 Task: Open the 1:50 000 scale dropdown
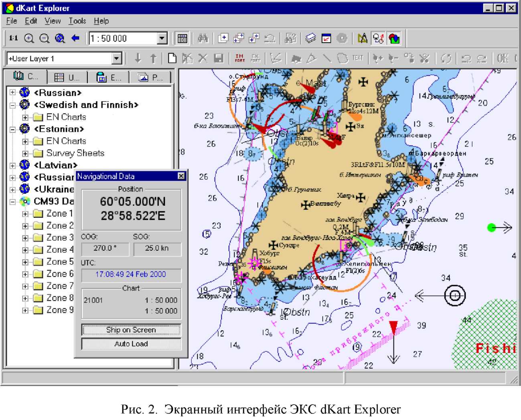click(162, 39)
